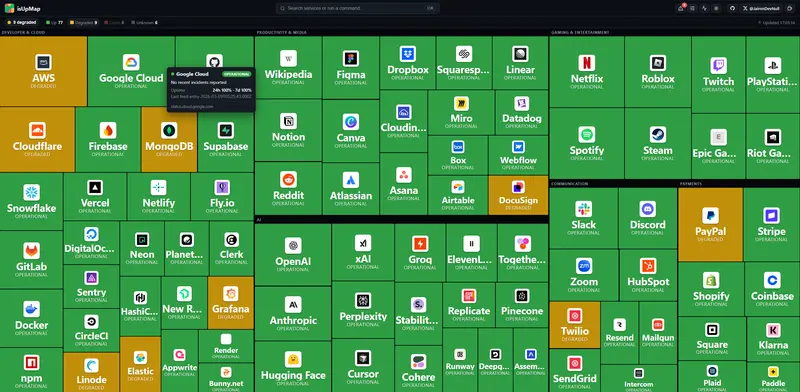Select the Cursor tile
Viewport: 800px width, 392px height.
pos(363,365)
